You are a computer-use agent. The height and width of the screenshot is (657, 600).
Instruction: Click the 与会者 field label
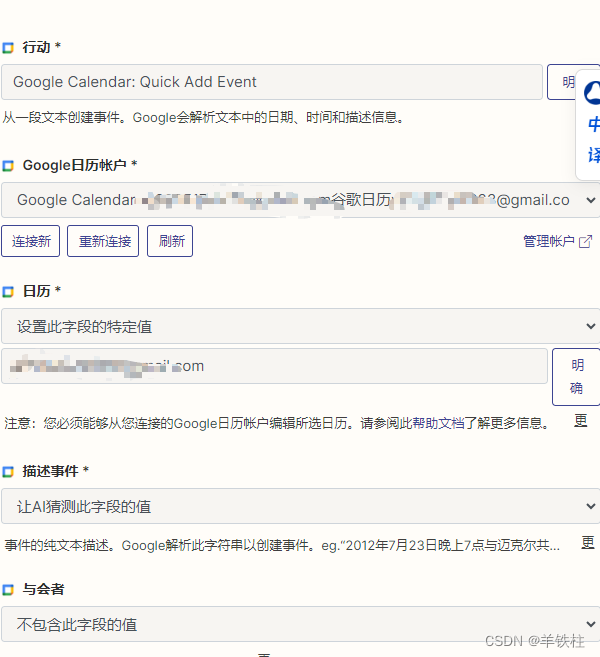click(44, 590)
